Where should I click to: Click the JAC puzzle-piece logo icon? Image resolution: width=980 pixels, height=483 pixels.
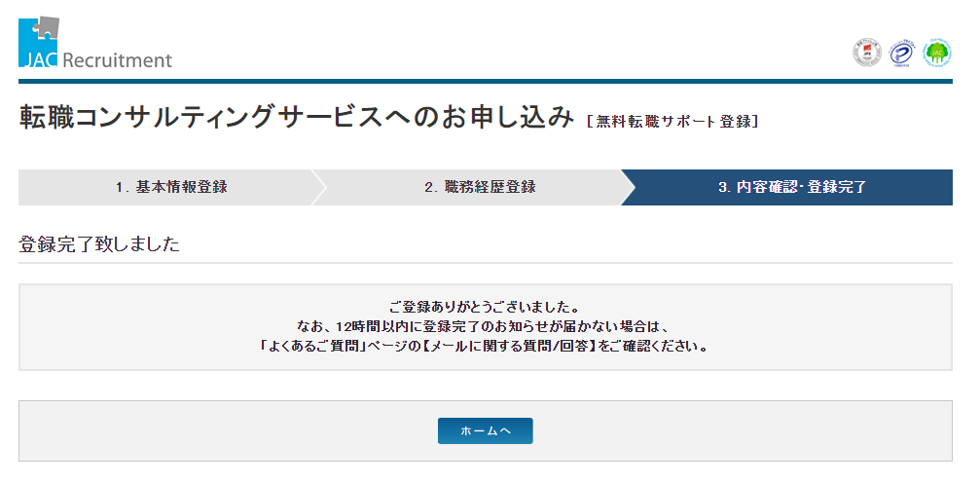pyautogui.click(x=39, y=42)
